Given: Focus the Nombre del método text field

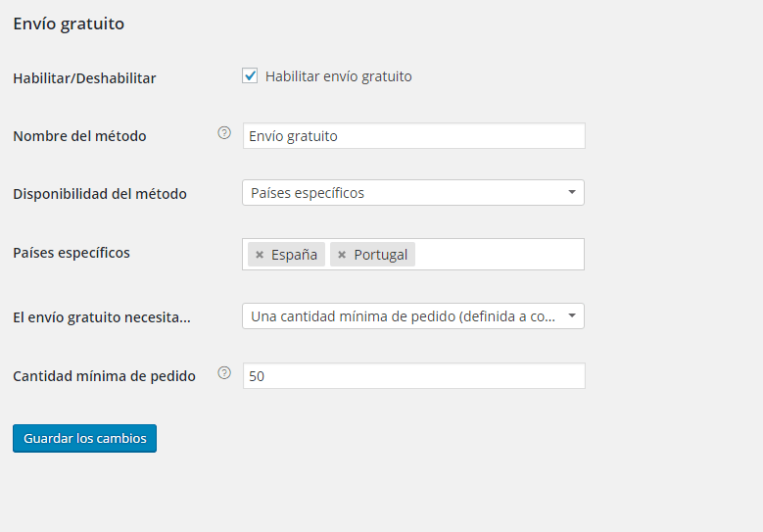Looking at the screenshot, I should point(414,136).
